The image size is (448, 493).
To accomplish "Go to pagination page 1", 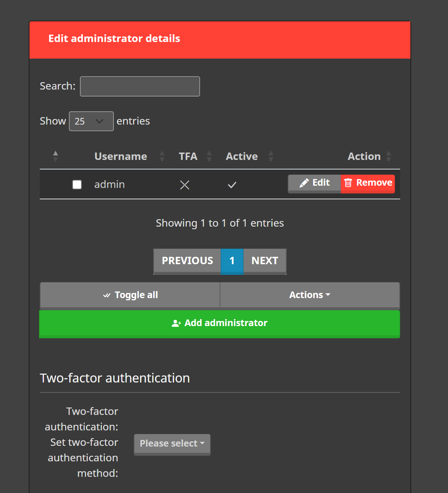I will pyautogui.click(x=232, y=261).
